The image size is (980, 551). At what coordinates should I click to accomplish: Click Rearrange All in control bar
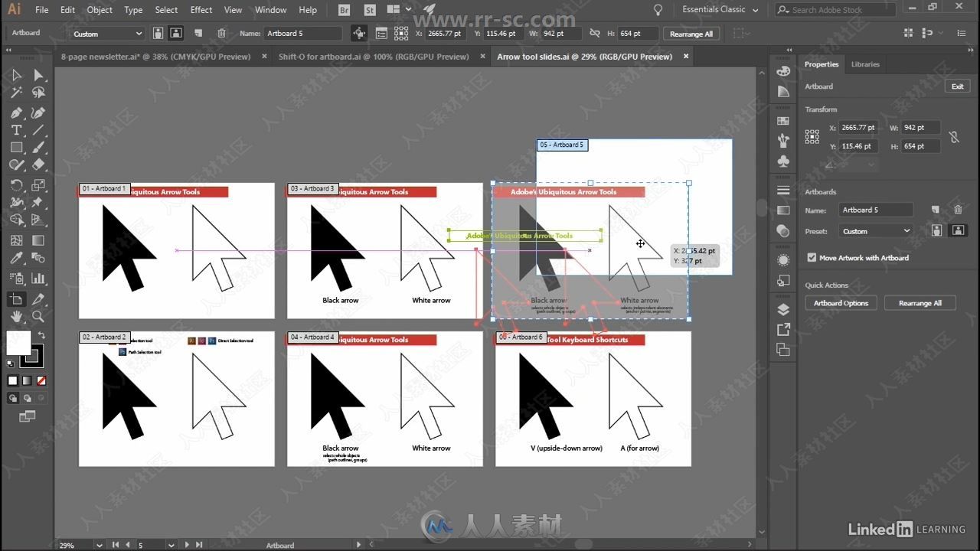691,34
